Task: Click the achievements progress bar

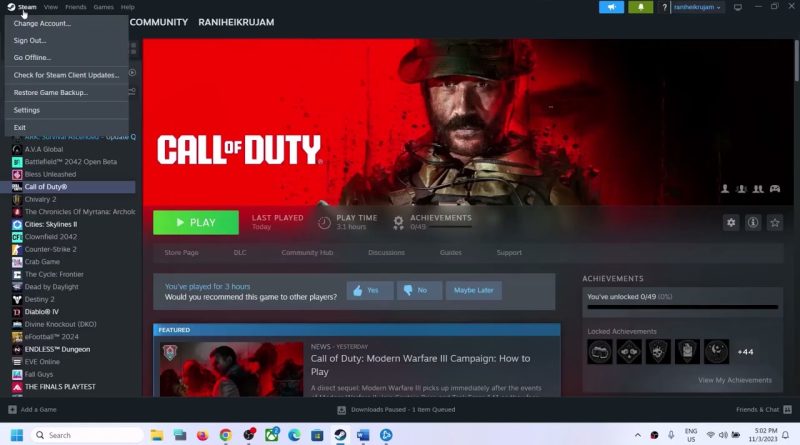Action: pos(683,307)
